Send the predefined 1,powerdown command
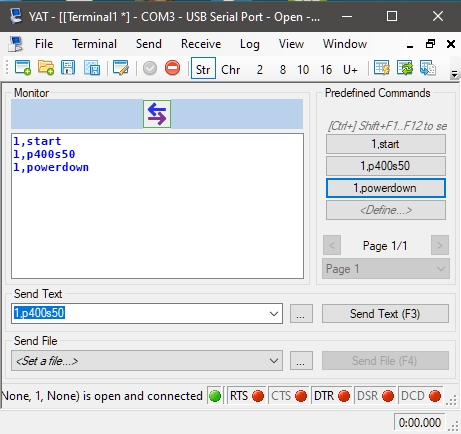The height and width of the screenshot is (434, 461). pos(386,188)
